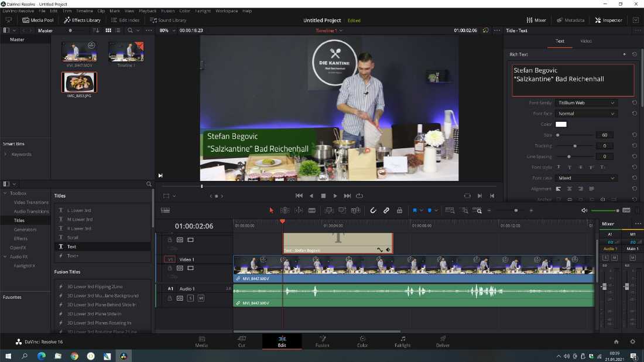644x362 pixels.
Task: Toggle timeline Snapping magnet icon
Action: click(373, 210)
